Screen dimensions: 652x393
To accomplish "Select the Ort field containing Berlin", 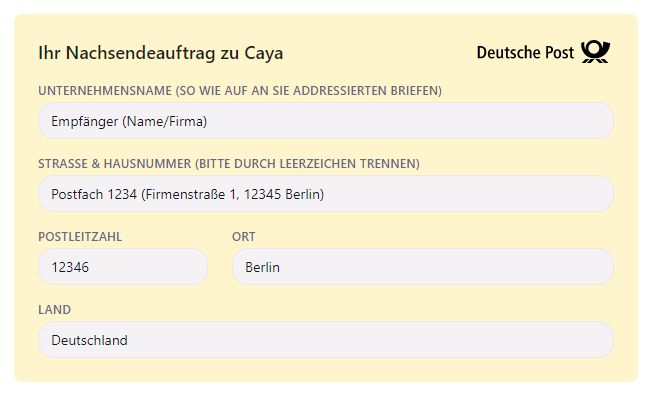I will (423, 267).
